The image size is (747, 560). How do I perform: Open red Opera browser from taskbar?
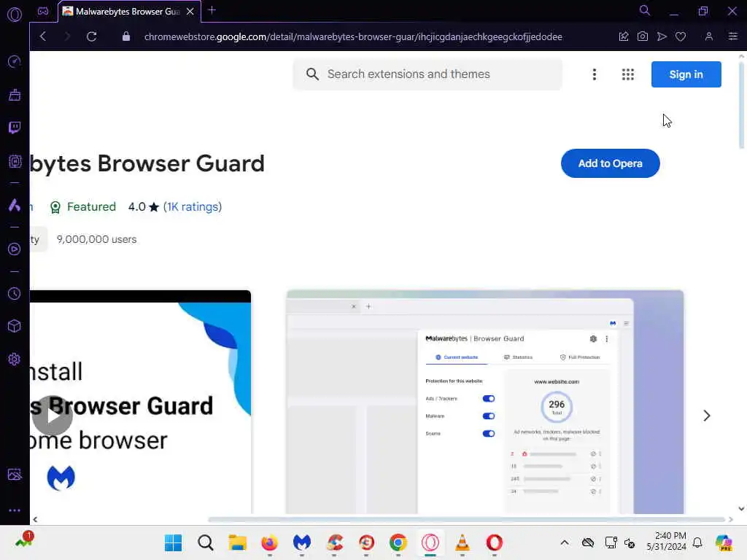tap(495, 542)
